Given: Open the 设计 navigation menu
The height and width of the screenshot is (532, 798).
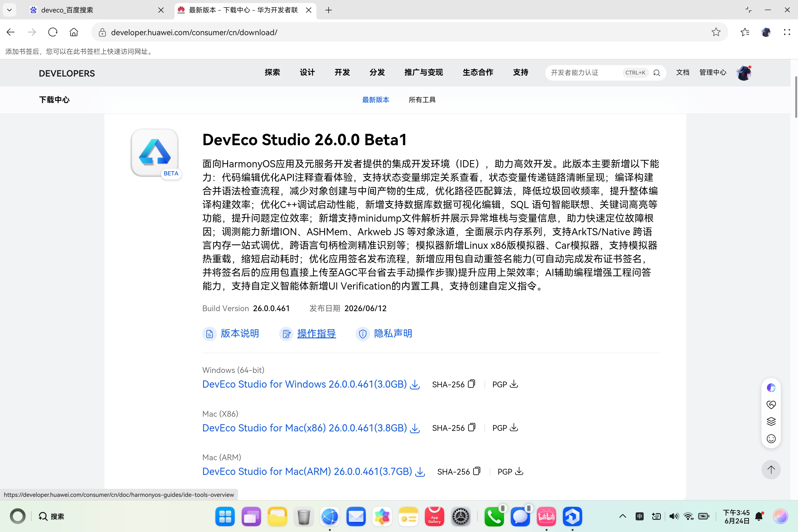Looking at the screenshot, I should coord(307,72).
